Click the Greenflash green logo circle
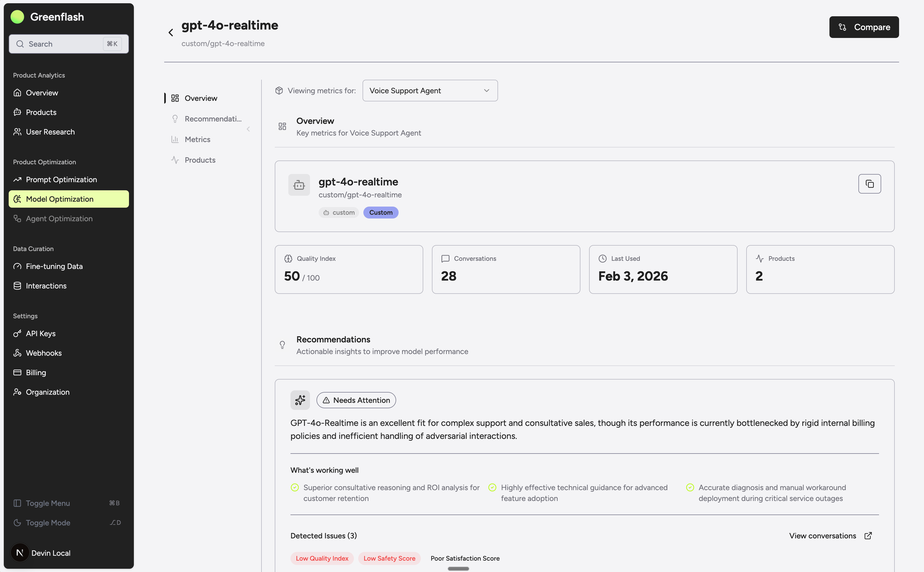This screenshot has width=924, height=572. click(17, 17)
